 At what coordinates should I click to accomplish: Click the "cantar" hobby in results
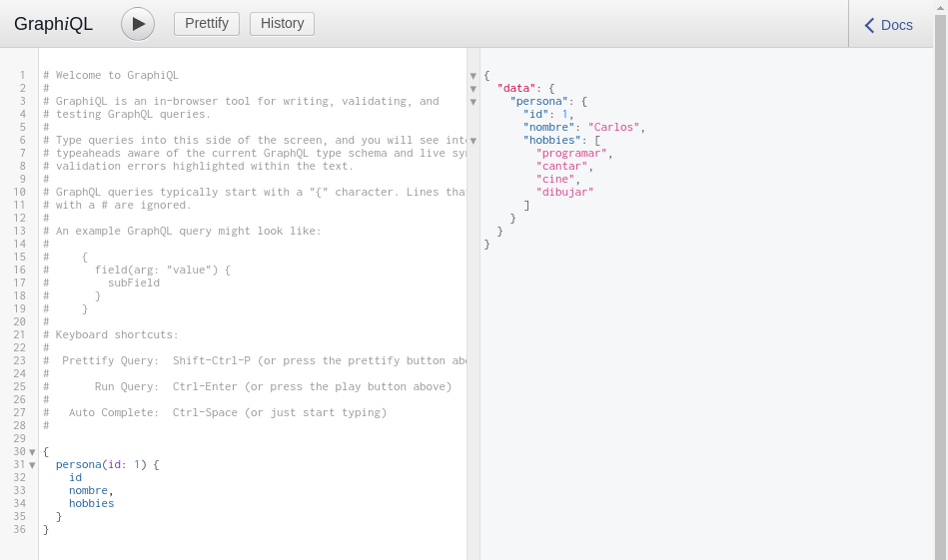coord(561,166)
